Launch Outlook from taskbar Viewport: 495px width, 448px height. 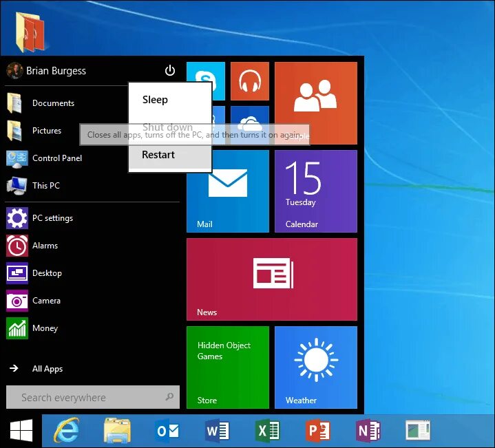[x=167, y=431]
